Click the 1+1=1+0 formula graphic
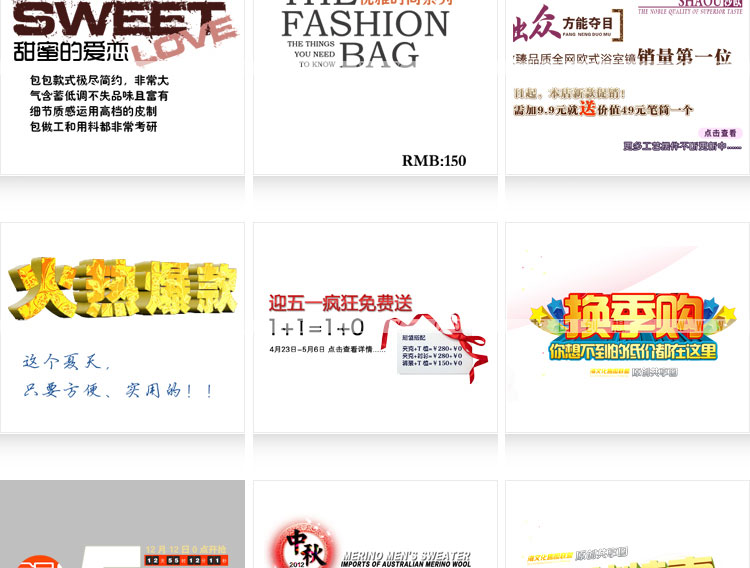This screenshot has width=750, height=568. 316,327
